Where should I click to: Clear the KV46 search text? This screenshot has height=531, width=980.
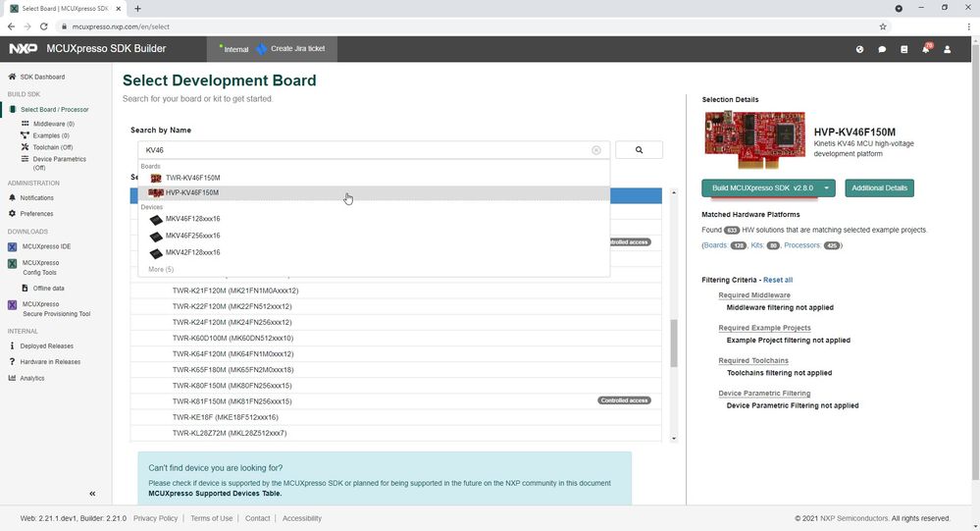point(596,150)
